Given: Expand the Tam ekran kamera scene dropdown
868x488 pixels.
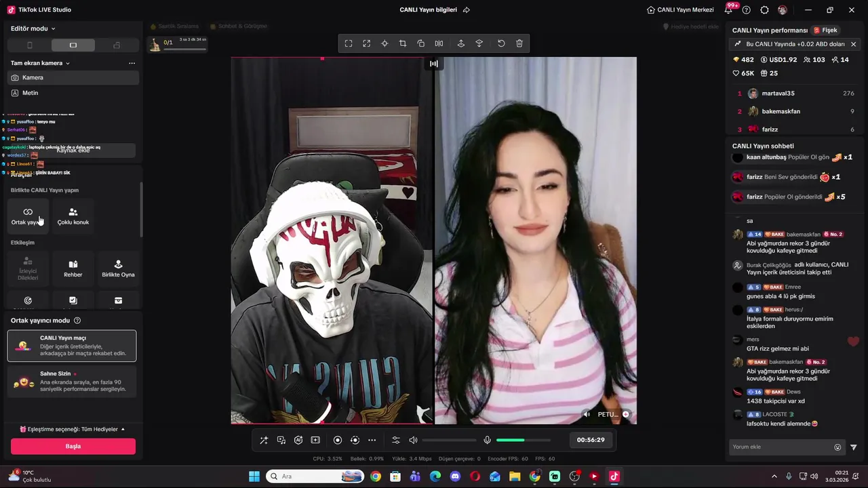Looking at the screenshot, I should [41, 63].
